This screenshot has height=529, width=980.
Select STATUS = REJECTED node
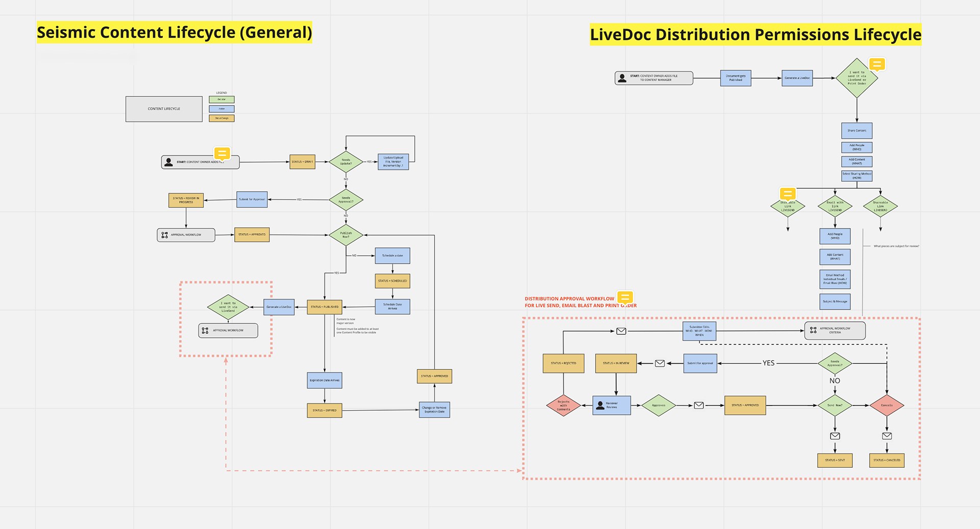(563, 363)
